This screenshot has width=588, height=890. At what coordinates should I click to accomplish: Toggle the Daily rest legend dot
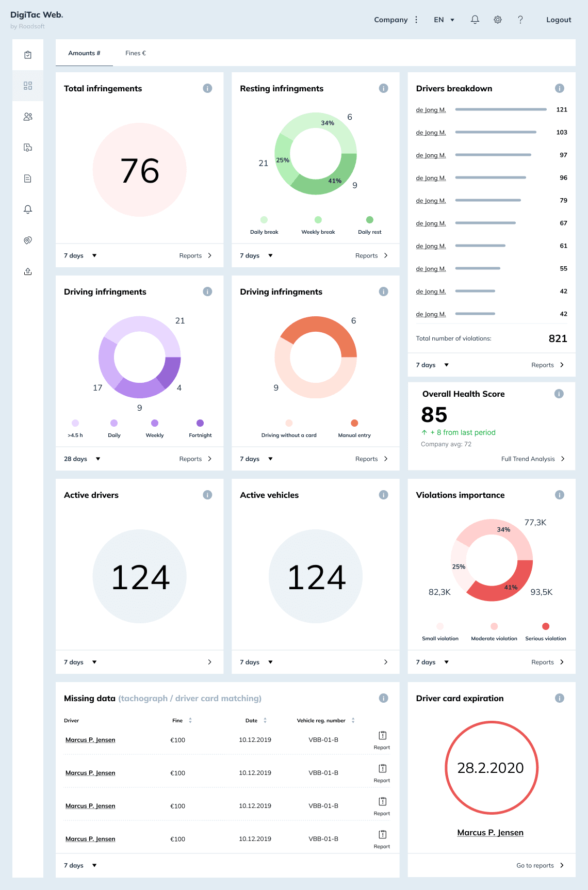[x=370, y=220]
